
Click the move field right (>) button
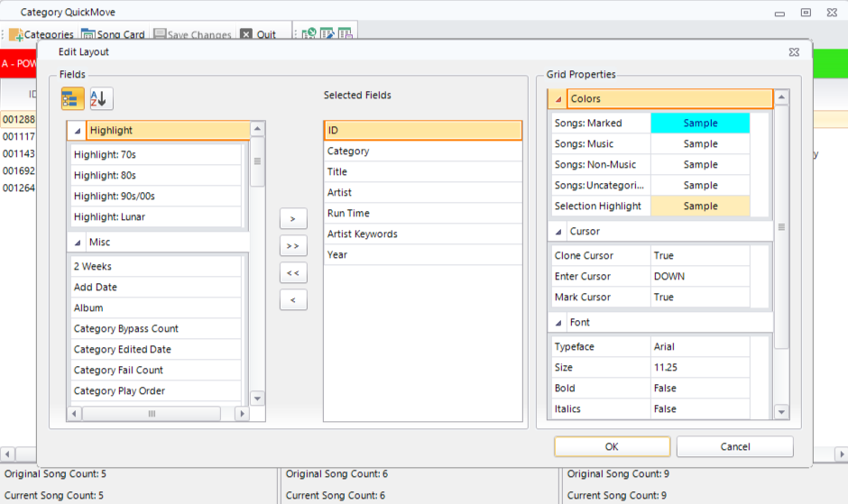pos(292,219)
